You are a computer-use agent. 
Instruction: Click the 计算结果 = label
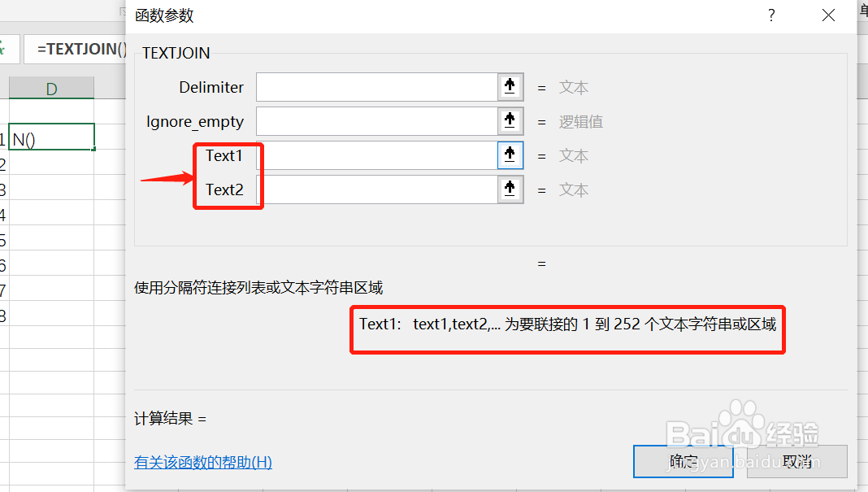tap(171, 418)
